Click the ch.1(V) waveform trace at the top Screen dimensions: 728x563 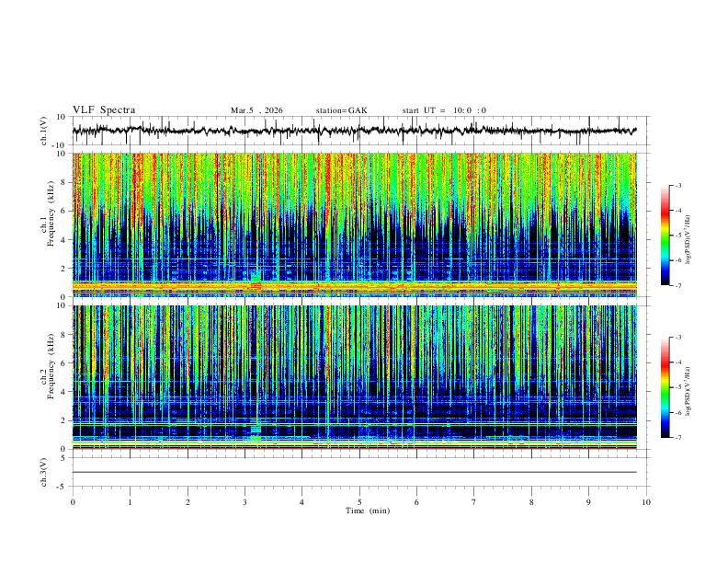click(x=354, y=131)
